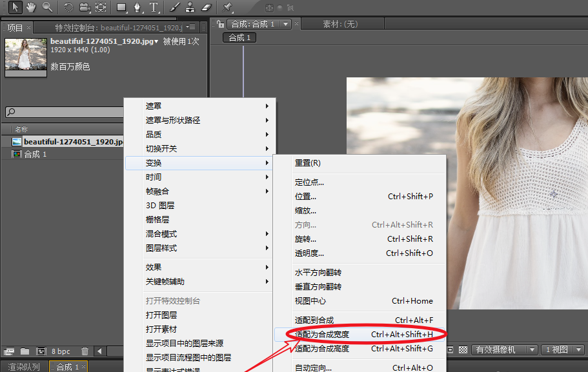
Task: Select the Hand tool
Action: tap(31, 7)
